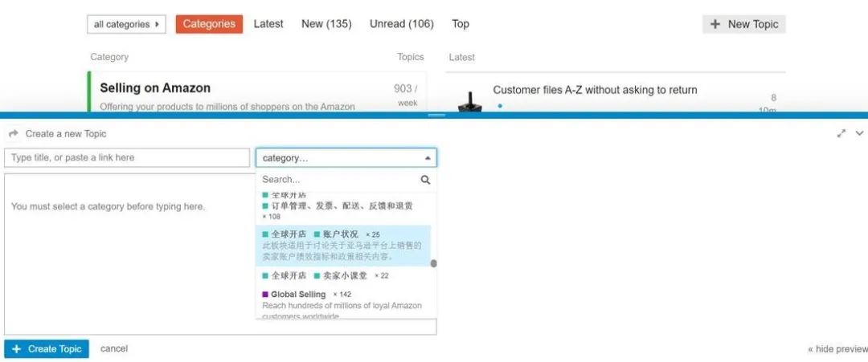
Task: Collapse the category chooser dropdown
Action: click(346, 158)
